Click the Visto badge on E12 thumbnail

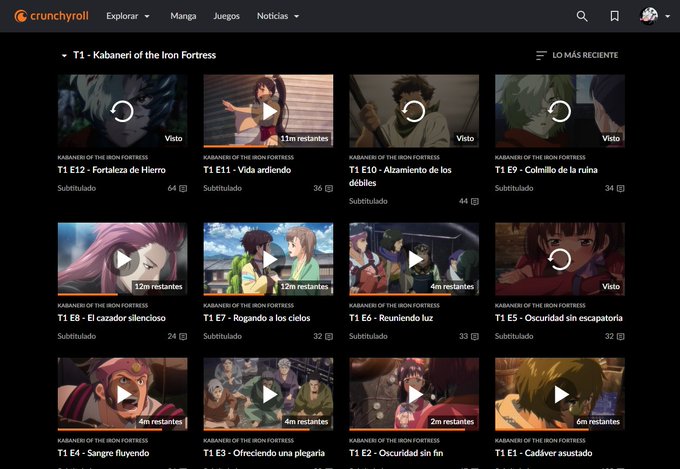coord(173,138)
